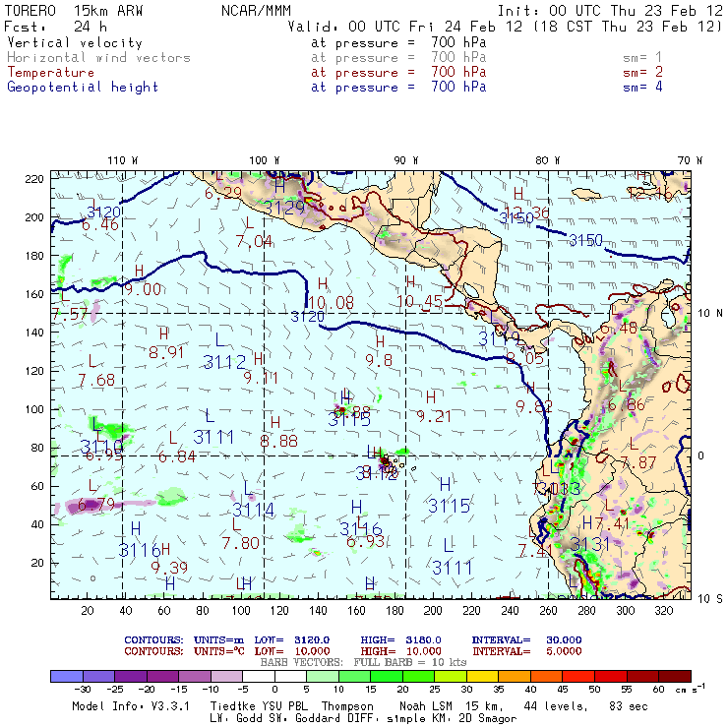The height and width of the screenshot is (728, 728).
Task: Click the blue '3131' high height value
Action: pyautogui.click(x=589, y=544)
